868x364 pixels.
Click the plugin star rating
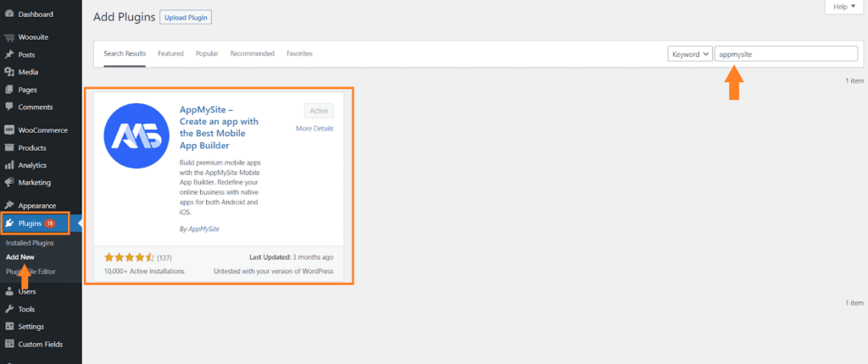tap(129, 257)
